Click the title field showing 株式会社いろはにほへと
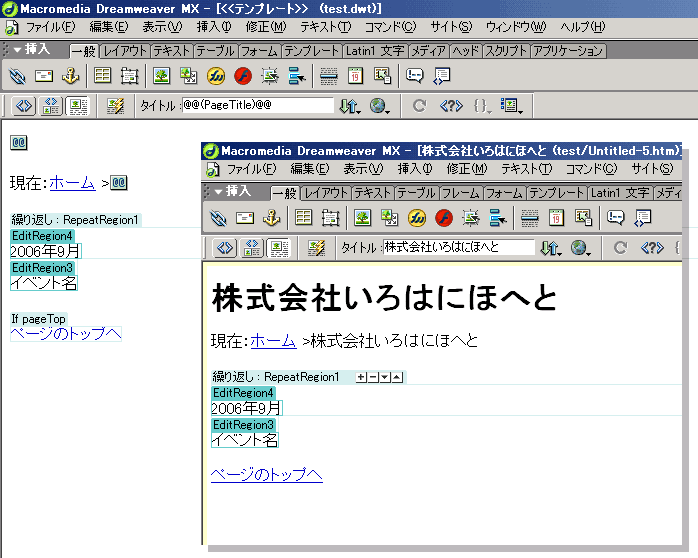Screen dimensions: 698x558 pos(458,247)
